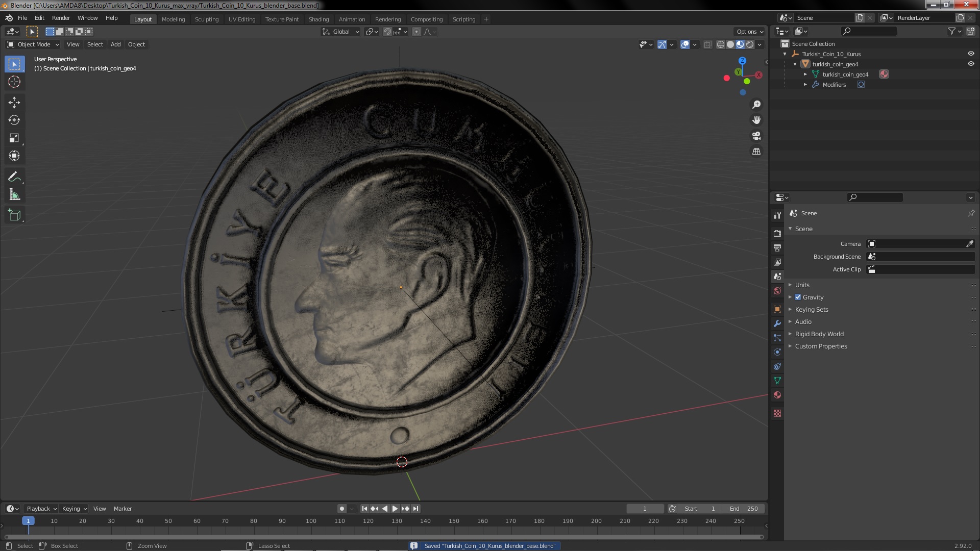
Task: Switch to the Sculpting workspace tab
Action: click(x=206, y=19)
